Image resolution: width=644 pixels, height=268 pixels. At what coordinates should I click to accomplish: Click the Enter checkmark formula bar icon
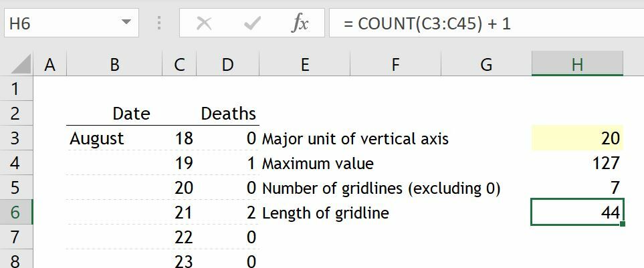(x=252, y=24)
